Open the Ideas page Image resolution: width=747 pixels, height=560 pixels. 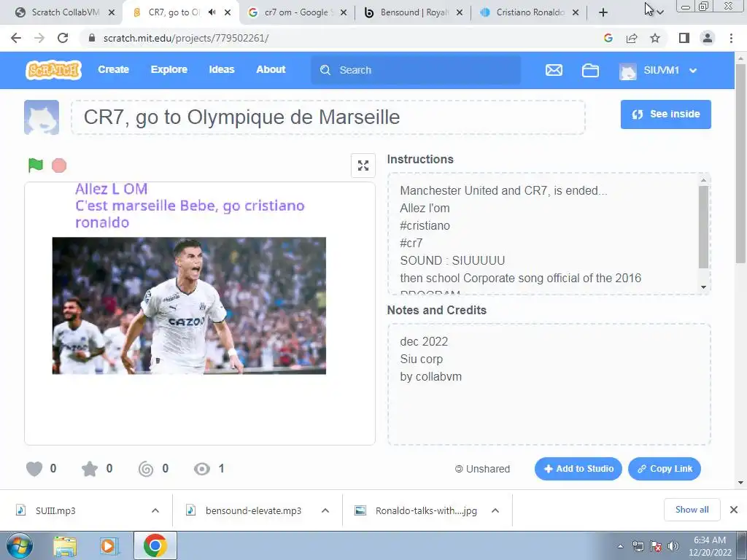click(x=222, y=69)
